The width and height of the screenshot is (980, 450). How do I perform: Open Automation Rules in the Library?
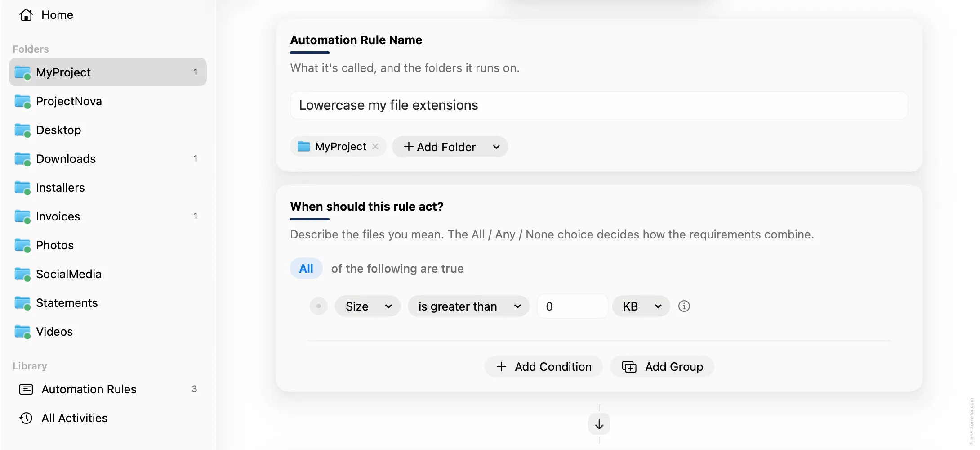tap(108, 389)
